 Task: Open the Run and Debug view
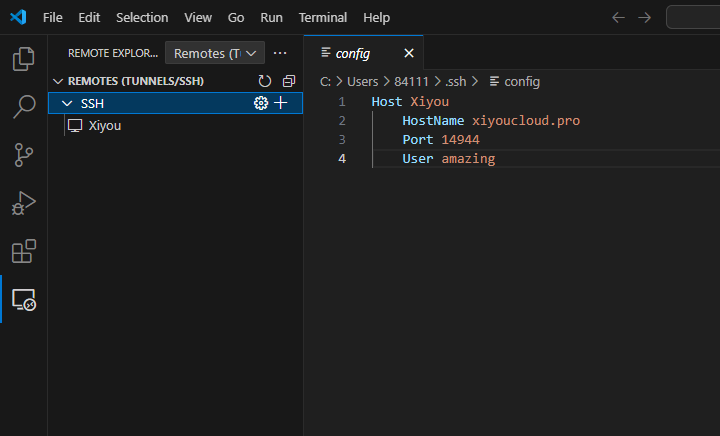pyautogui.click(x=23, y=203)
